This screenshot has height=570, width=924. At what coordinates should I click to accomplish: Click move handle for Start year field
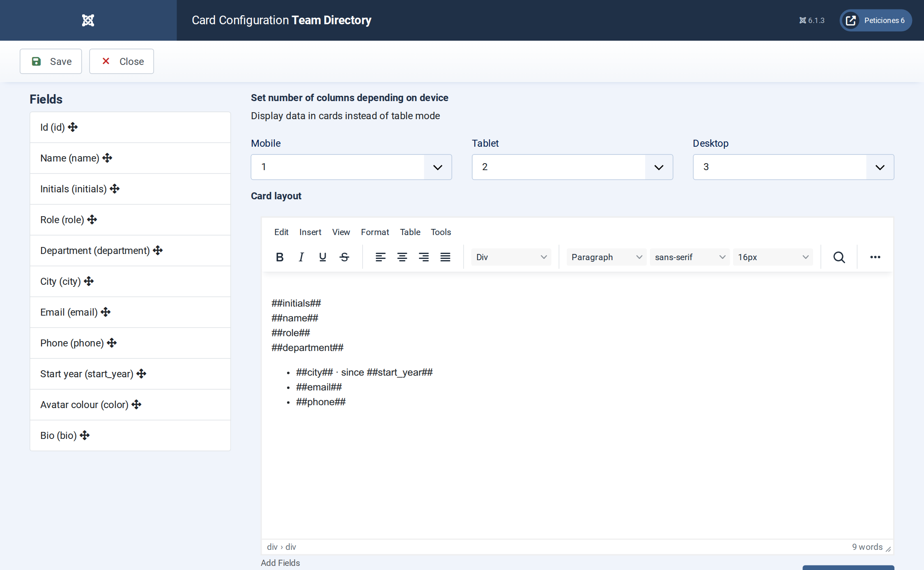pyautogui.click(x=142, y=374)
